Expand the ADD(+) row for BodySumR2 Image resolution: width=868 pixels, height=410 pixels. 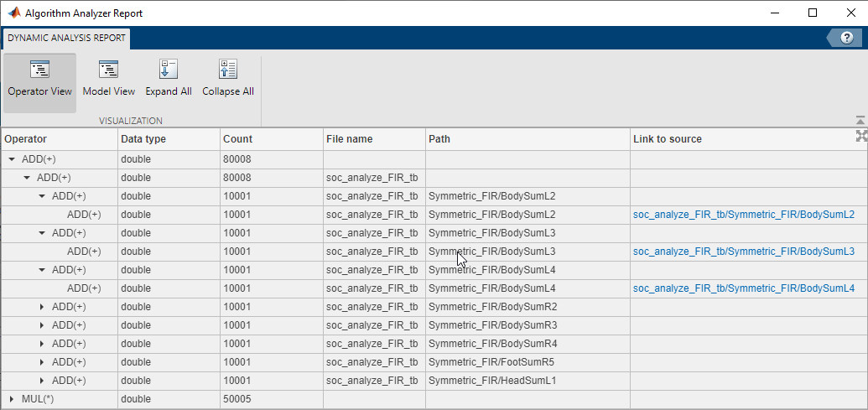click(42, 307)
